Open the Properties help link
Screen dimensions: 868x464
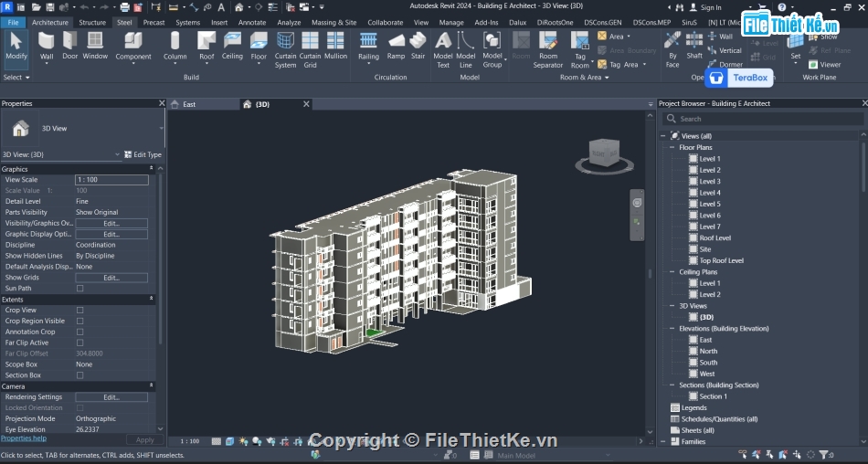[x=23, y=438]
